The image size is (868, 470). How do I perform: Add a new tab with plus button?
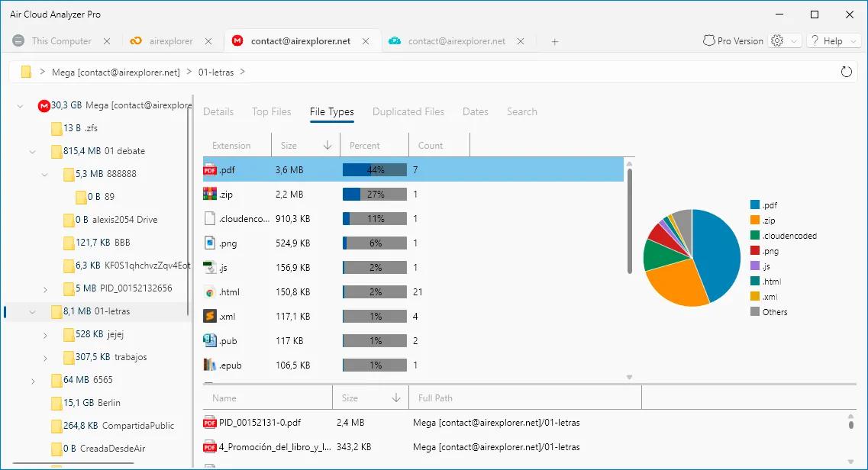point(555,41)
